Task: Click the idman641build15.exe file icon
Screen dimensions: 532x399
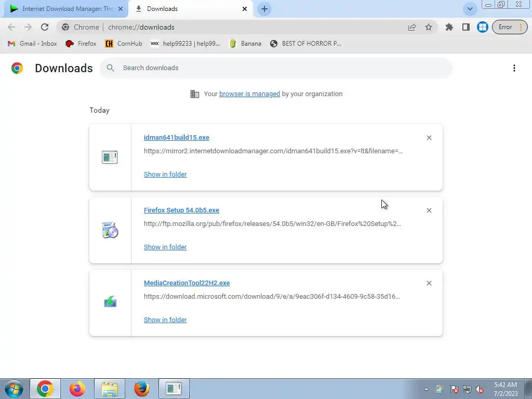Action: 110,157
